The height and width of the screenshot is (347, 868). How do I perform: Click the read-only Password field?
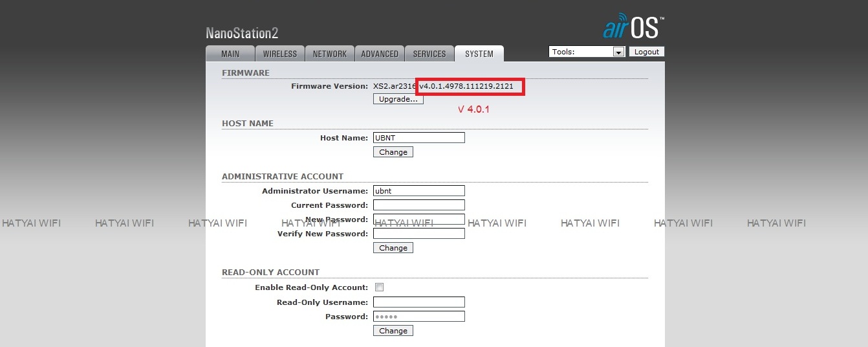419,317
